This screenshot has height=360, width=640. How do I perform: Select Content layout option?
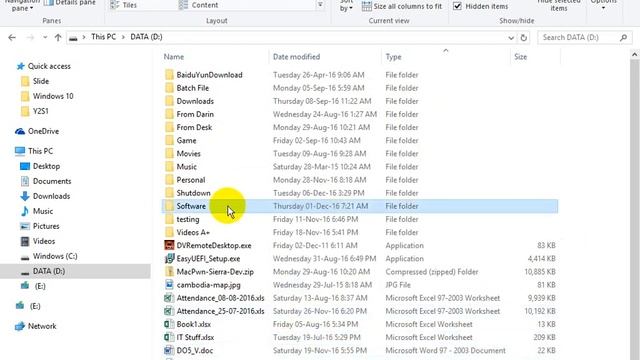199,5
